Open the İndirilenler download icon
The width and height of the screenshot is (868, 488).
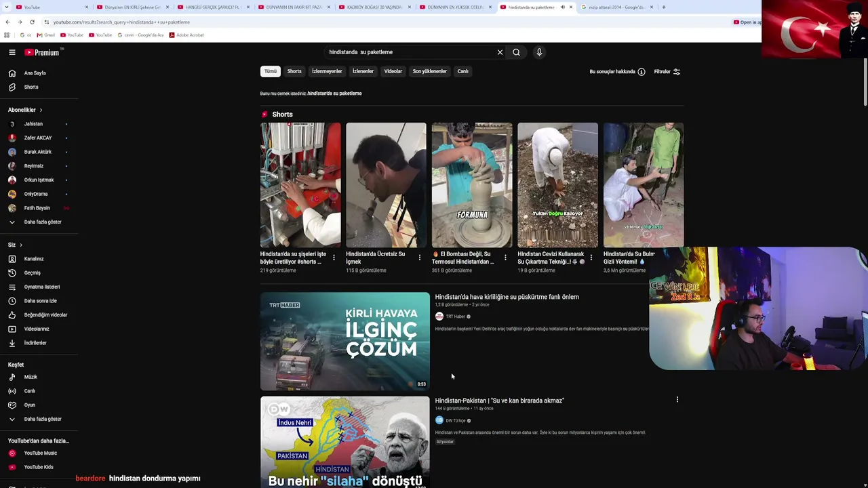point(12,343)
